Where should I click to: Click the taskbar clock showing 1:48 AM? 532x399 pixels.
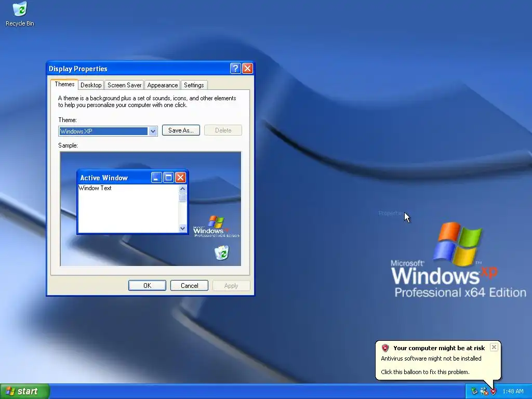(513, 392)
